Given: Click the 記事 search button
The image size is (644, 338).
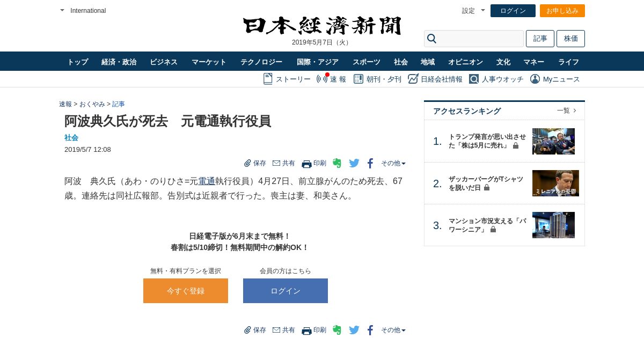Looking at the screenshot, I should [540, 39].
